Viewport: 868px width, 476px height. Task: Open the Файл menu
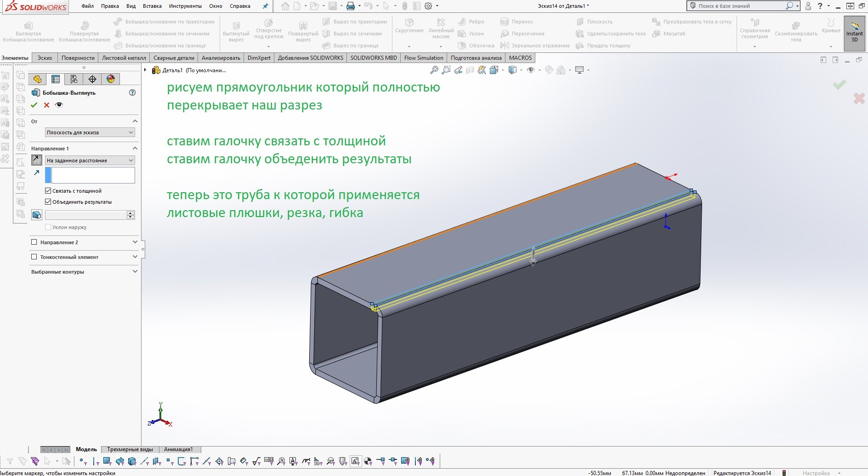point(87,6)
